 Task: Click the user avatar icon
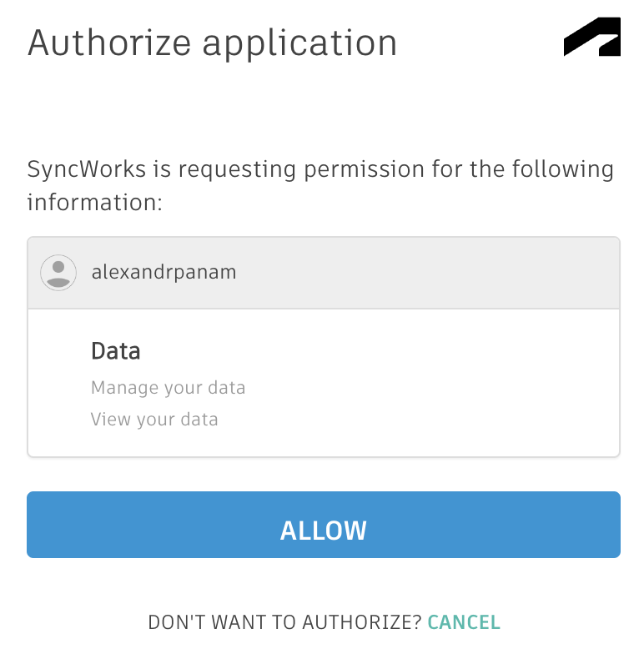point(58,273)
